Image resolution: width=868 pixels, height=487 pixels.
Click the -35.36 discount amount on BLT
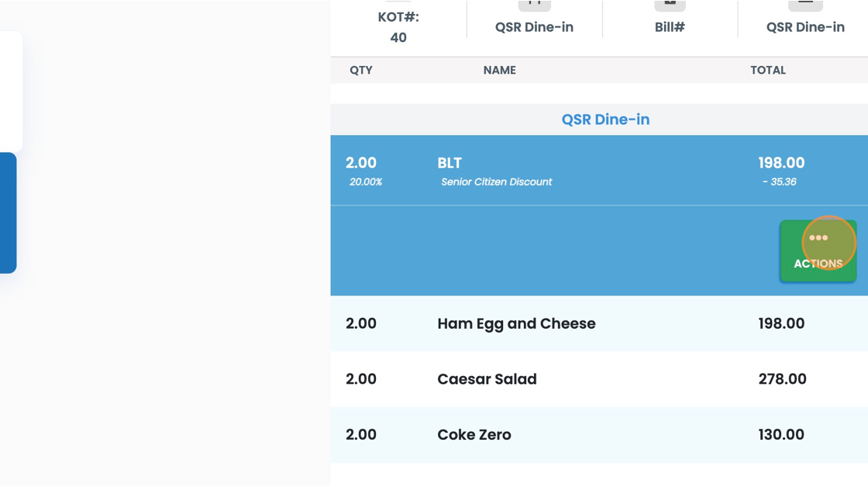779,182
